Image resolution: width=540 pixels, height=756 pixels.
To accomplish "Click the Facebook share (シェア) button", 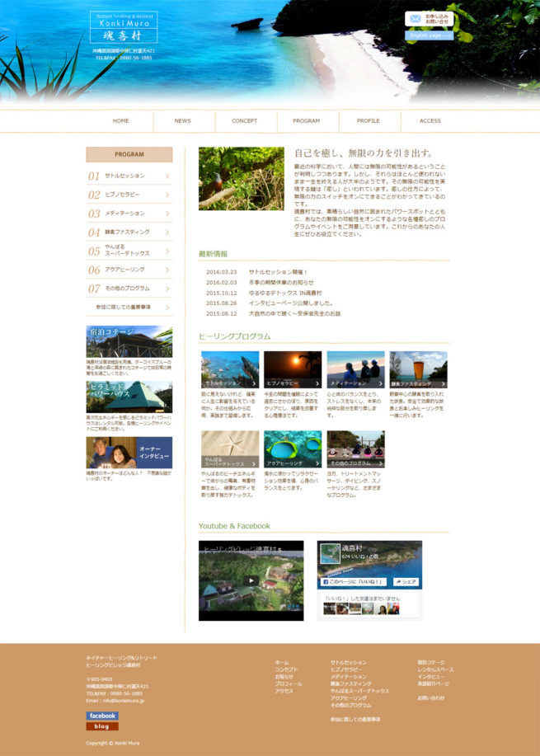I will (404, 582).
